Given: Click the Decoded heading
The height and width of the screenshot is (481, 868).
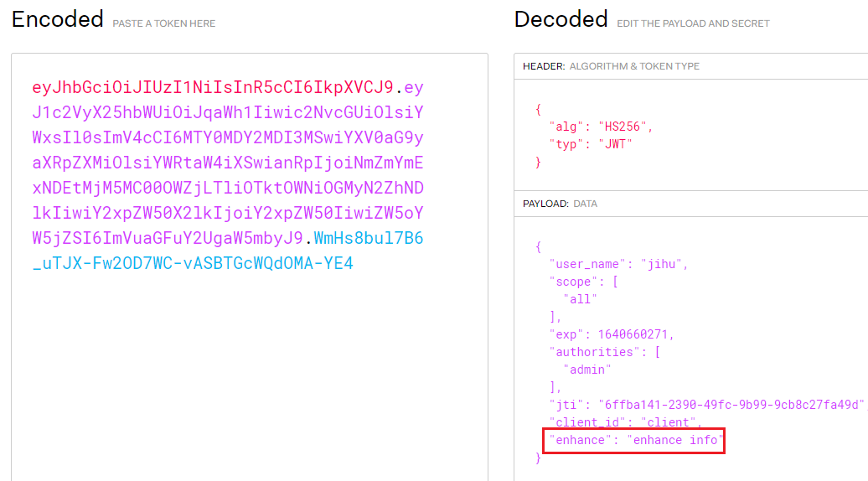Looking at the screenshot, I should coord(561,19).
